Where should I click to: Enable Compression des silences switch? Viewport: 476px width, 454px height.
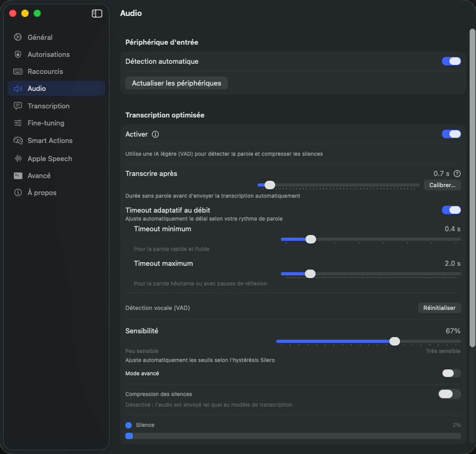tap(449, 394)
